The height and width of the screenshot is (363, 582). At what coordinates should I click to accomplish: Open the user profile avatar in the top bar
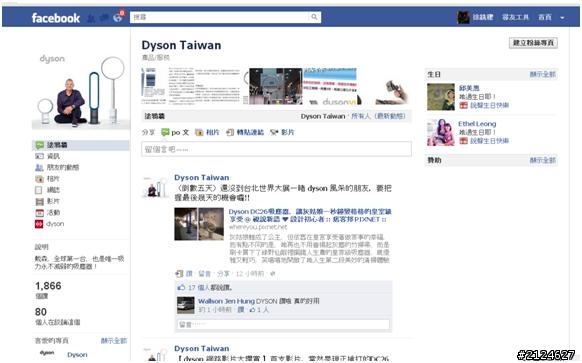tap(463, 17)
